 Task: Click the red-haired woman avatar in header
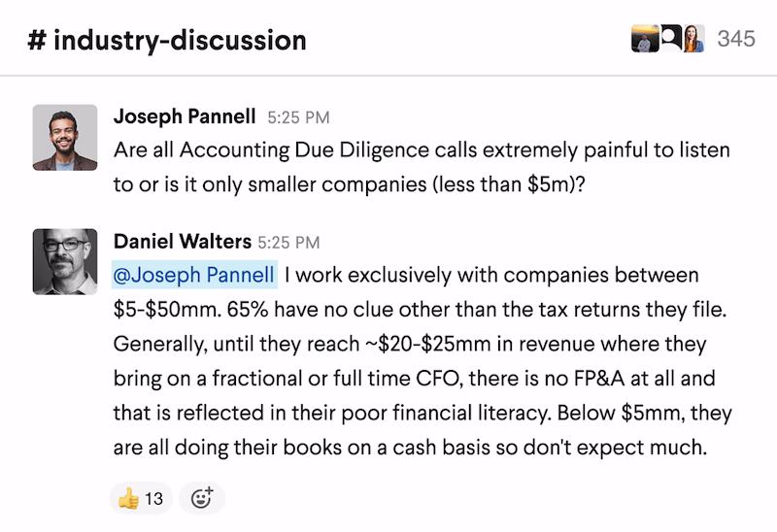693,39
